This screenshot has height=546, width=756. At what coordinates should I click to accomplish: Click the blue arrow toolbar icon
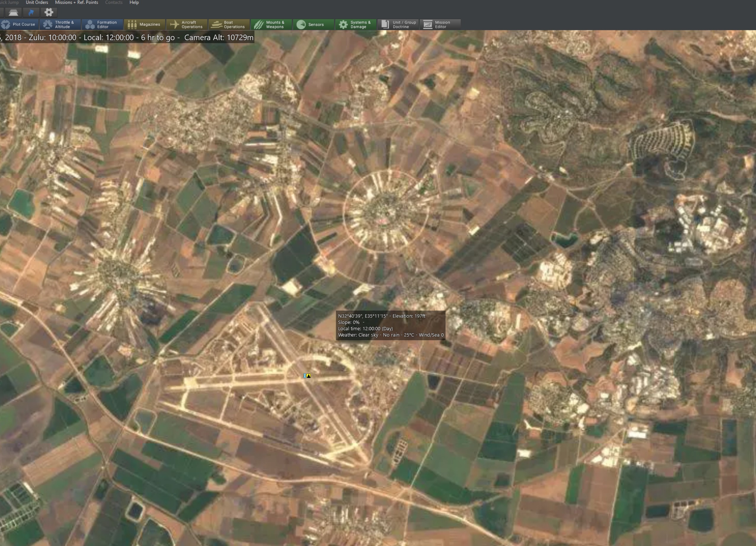click(31, 12)
